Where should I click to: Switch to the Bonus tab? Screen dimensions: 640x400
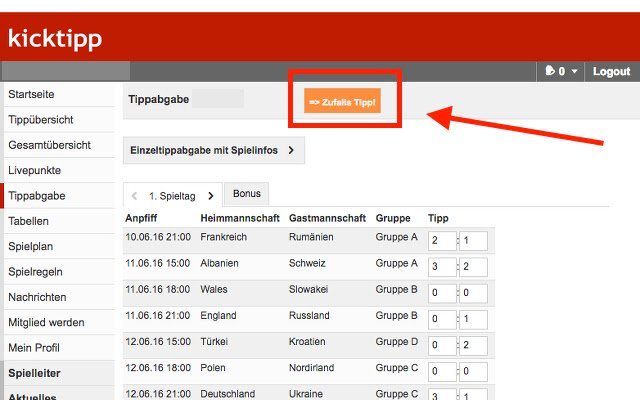(247, 193)
